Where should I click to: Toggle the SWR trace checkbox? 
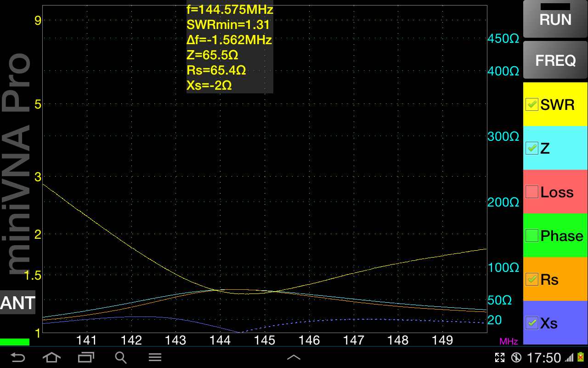532,104
